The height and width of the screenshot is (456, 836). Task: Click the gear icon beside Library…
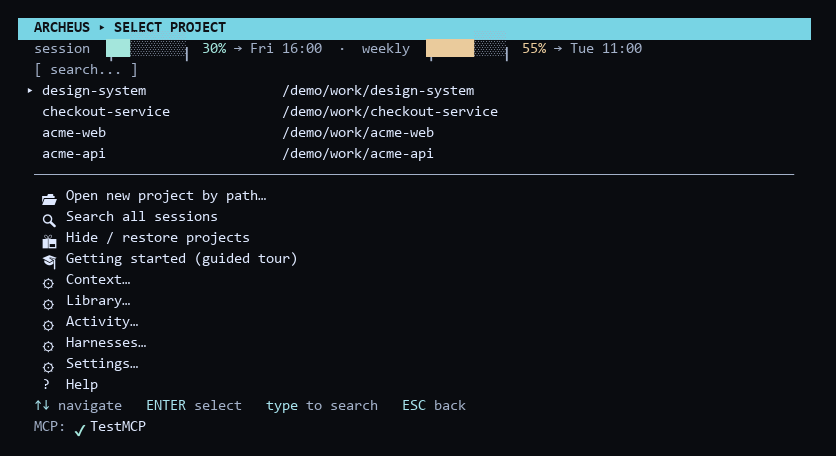[x=48, y=304]
